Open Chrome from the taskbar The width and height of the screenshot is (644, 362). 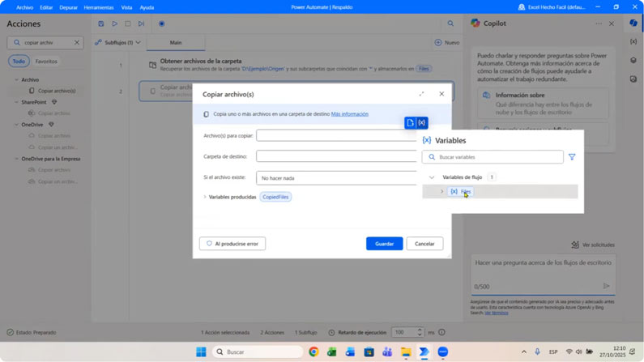coord(313,351)
